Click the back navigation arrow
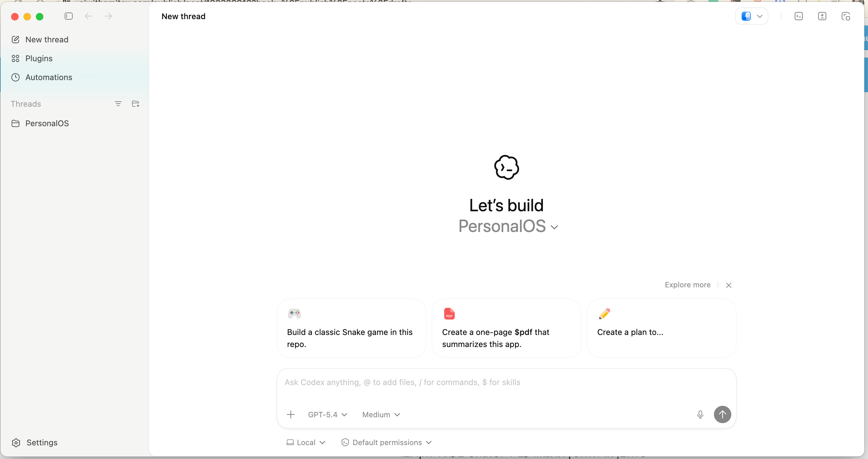868x459 pixels. [x=88, y=16]
